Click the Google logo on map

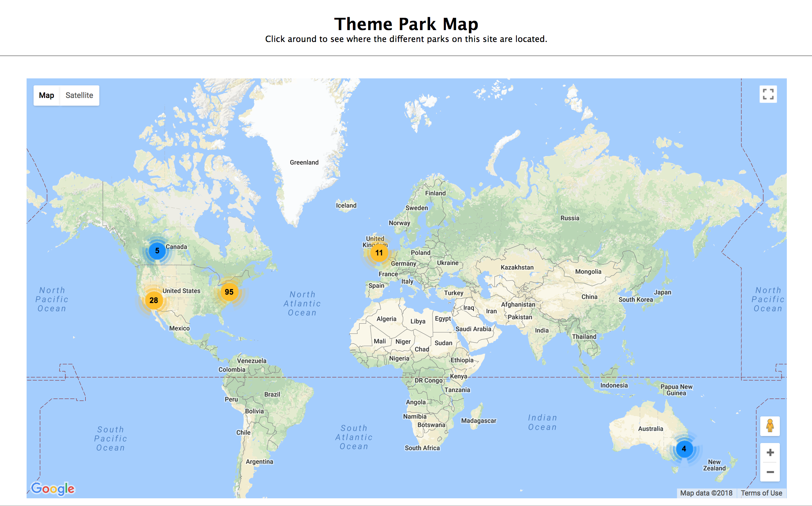pyautogui.click(x=53, y=489)
